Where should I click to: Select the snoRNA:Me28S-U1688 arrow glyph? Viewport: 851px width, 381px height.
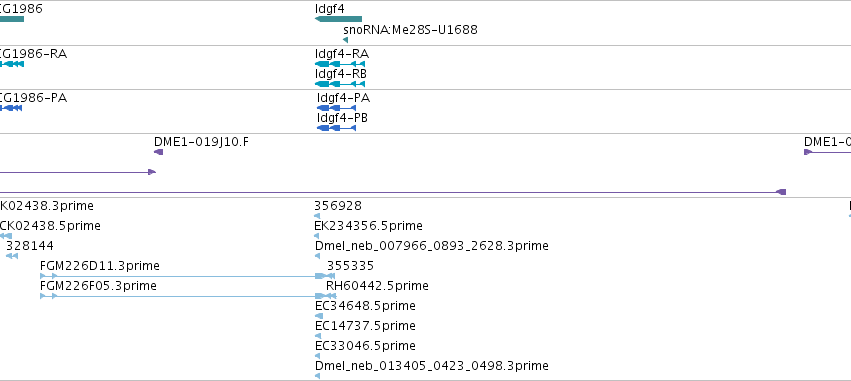[345, 40]
